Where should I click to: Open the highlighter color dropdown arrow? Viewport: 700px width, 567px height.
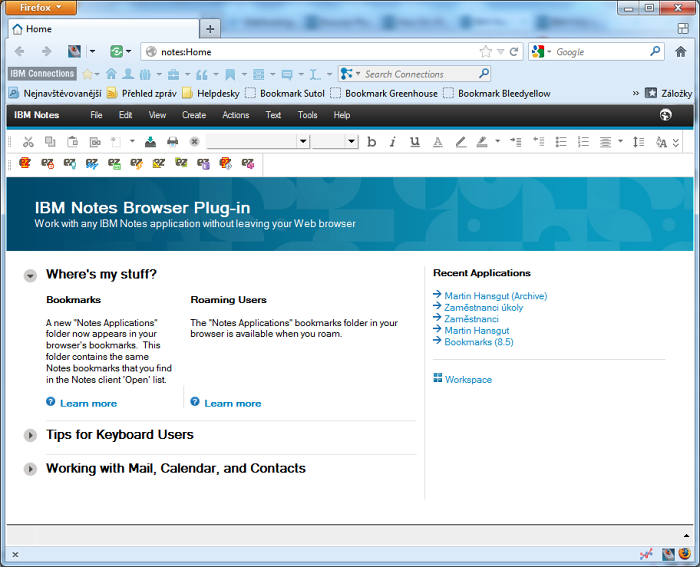pyautogui.click(x=497, y=141)
